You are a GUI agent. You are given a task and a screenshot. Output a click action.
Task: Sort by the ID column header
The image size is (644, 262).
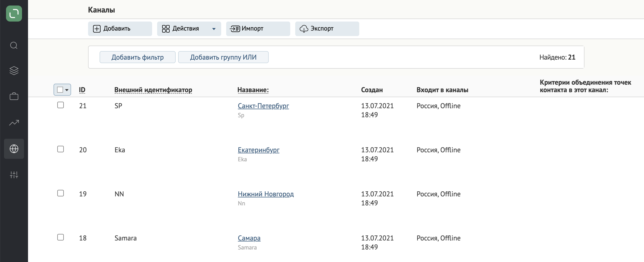[x=82, y=90]
